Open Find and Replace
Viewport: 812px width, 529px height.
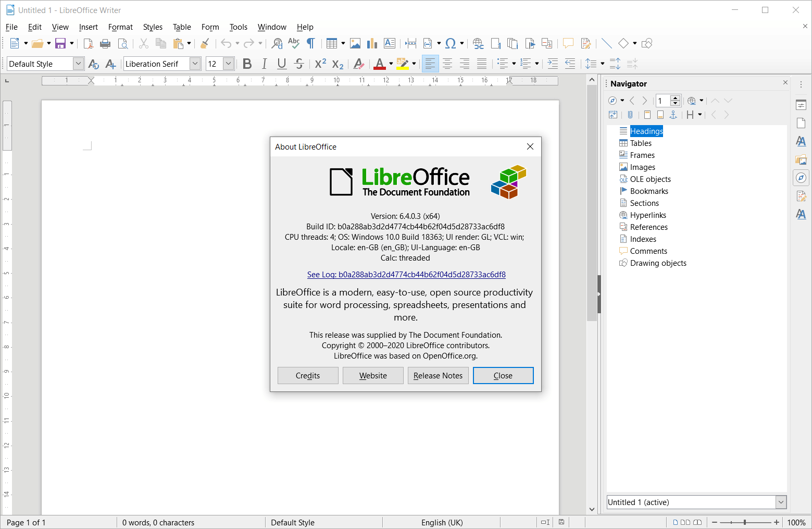point(277,43)
